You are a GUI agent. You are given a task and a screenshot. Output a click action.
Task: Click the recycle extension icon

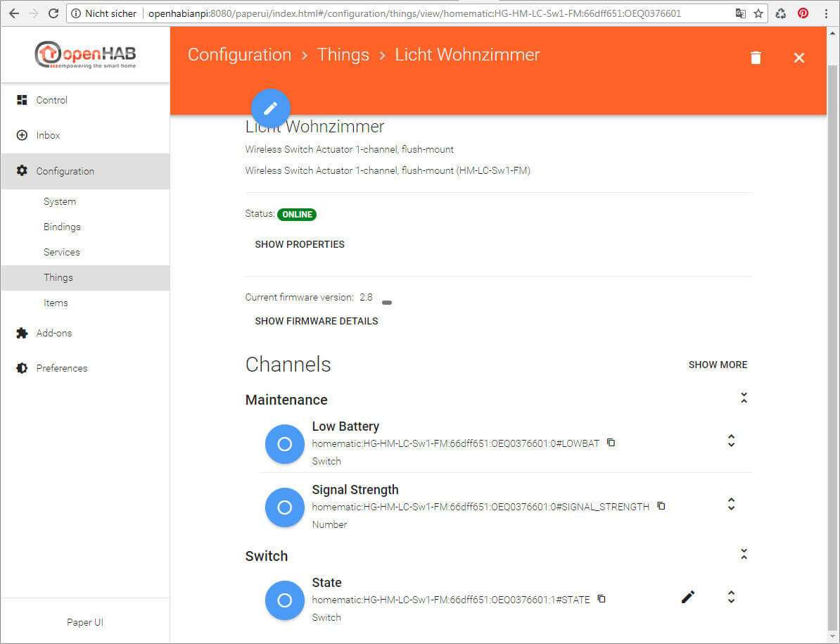coord(780,13)
